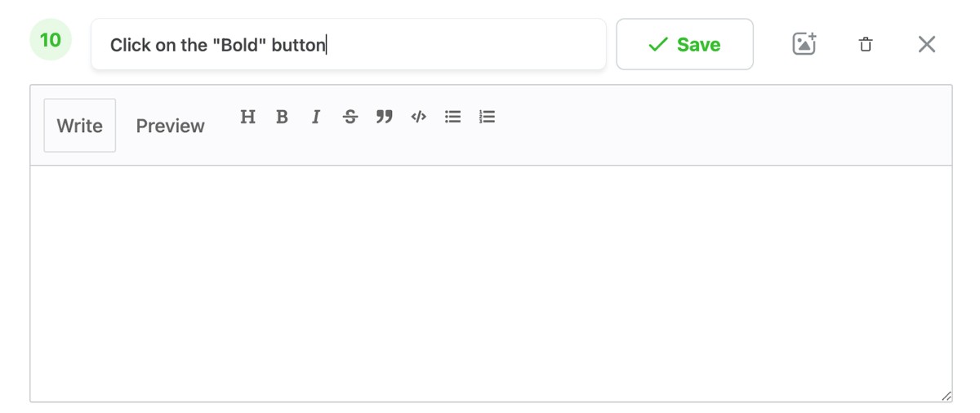Toggle italic text formatting
Image resolution: width=980 pixels, height=413 pixels.
click(316, 117)
